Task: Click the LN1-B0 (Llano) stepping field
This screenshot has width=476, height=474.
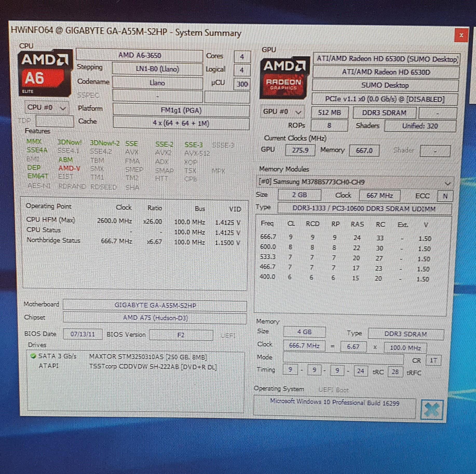Action: pos(158,69)
